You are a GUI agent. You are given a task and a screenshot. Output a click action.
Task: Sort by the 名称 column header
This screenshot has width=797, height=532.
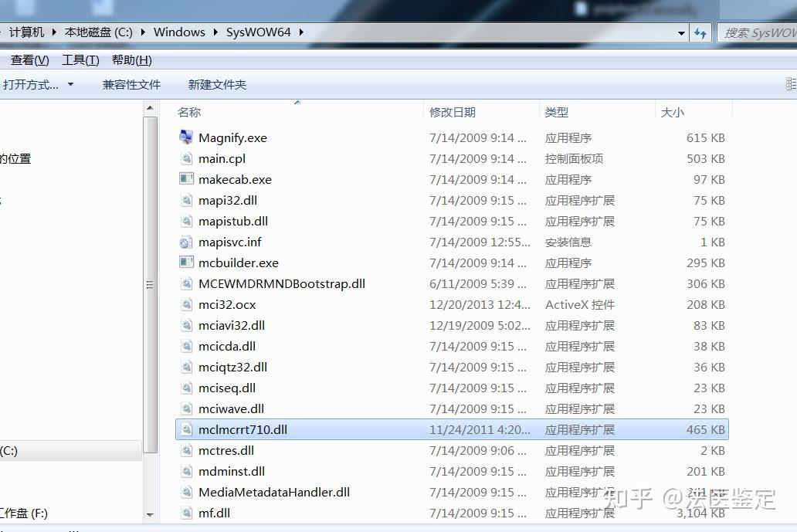(299, 112)
